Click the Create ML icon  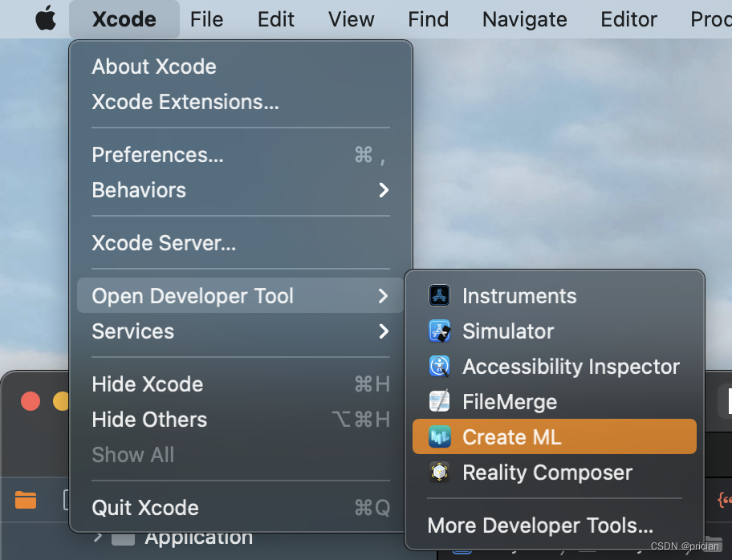[x=439, y=436]
